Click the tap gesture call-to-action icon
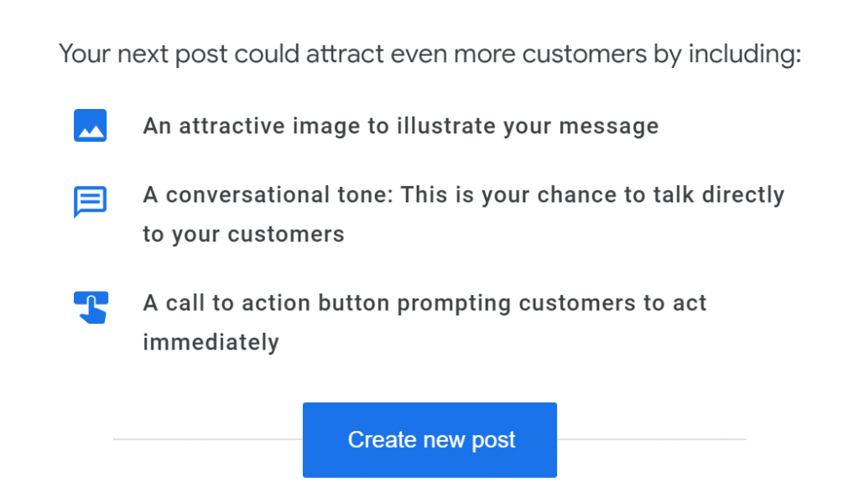This screenshot has height=504, width=859. coord(90,307)
